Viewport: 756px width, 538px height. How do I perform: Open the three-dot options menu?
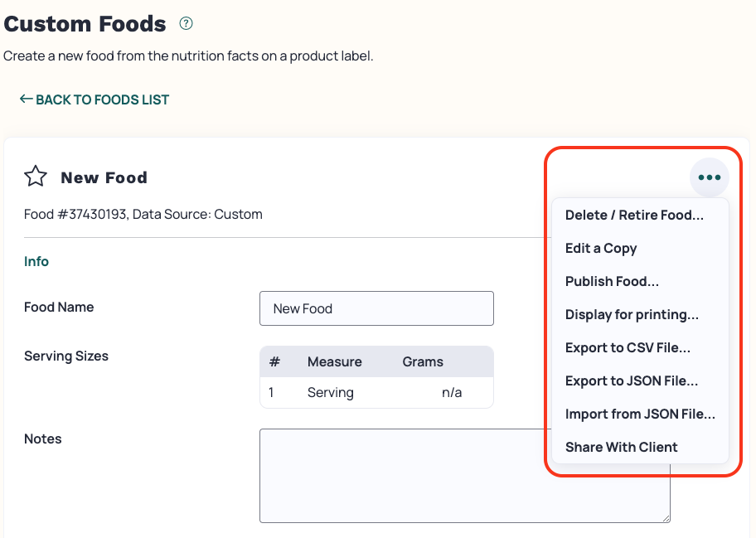[710, 177]
